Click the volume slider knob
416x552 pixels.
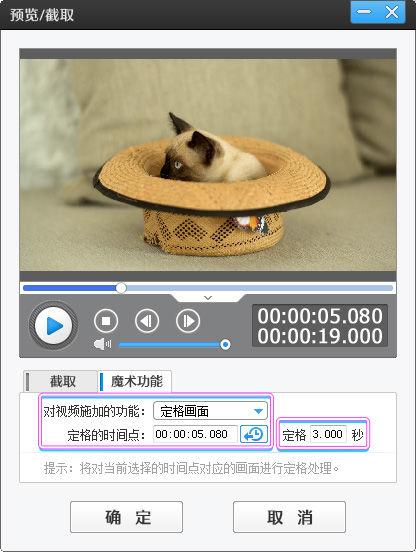point(225,344)
